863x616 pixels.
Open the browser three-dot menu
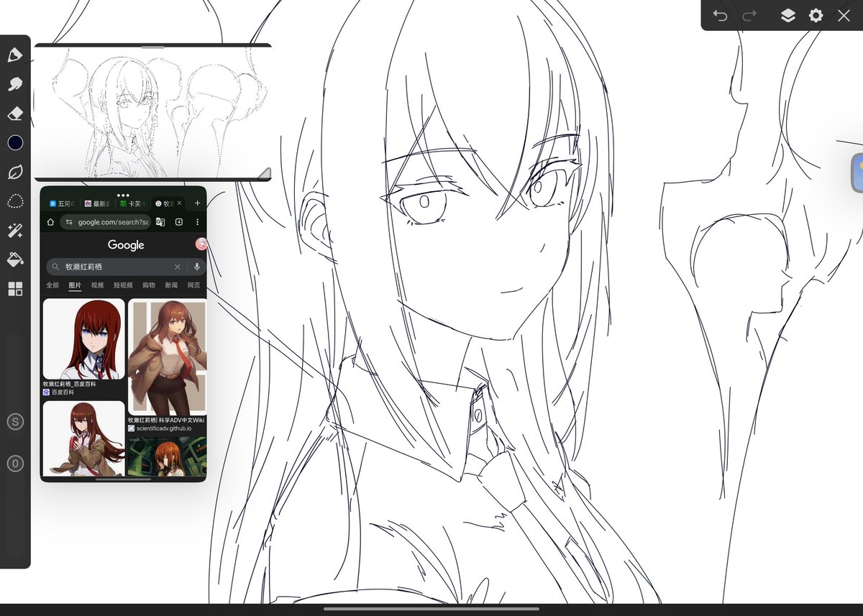(x=198, y=222)
